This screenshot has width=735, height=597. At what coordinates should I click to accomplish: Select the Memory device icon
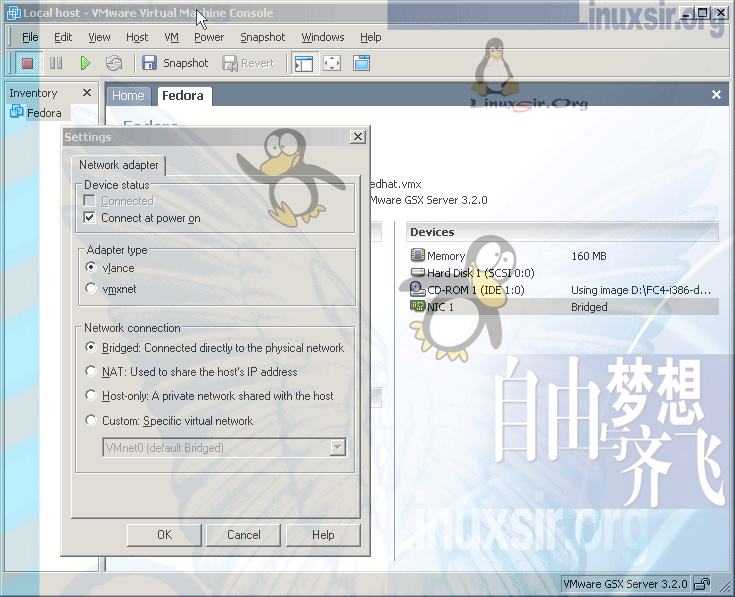(x=417, y=255)
